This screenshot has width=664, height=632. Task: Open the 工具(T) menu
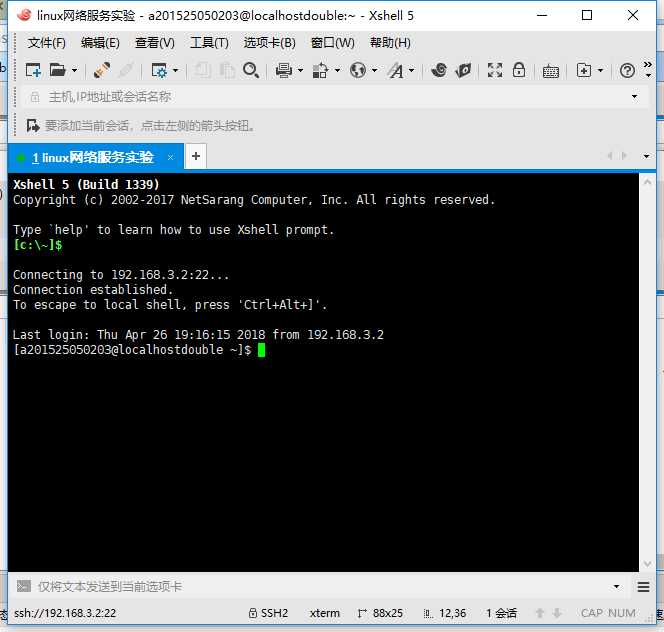point(209,43)
